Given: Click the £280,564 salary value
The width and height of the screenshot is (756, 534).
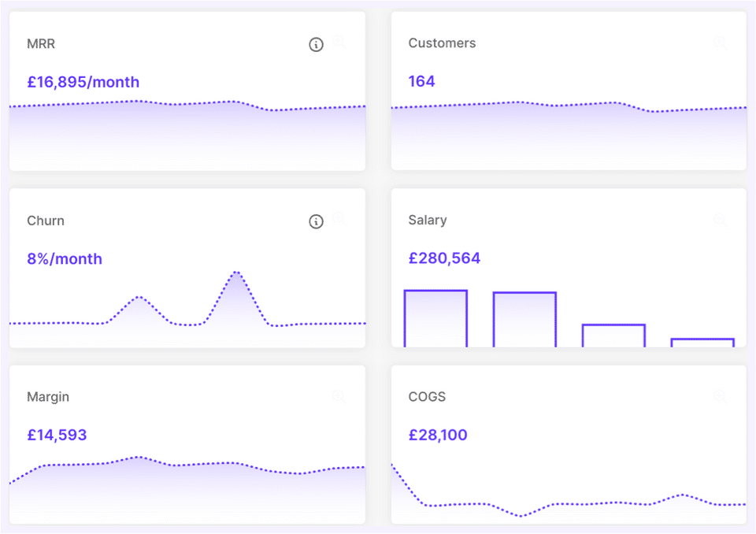Looking at the screenshot, I should coord(444,258).
